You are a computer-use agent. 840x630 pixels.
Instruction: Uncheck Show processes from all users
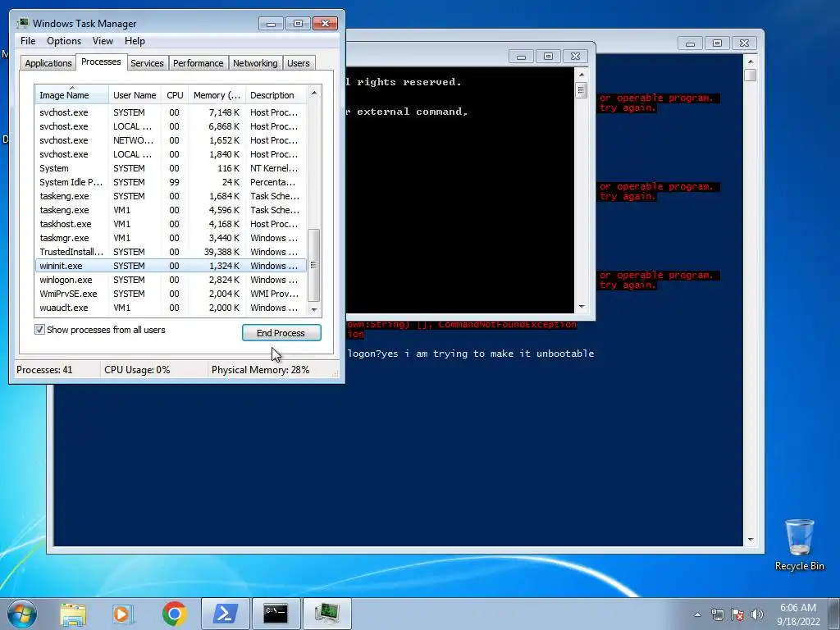(x=39, y=330)
